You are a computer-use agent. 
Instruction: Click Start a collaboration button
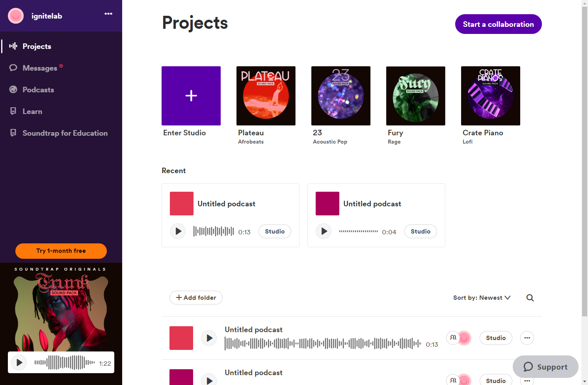click(498, 24)
